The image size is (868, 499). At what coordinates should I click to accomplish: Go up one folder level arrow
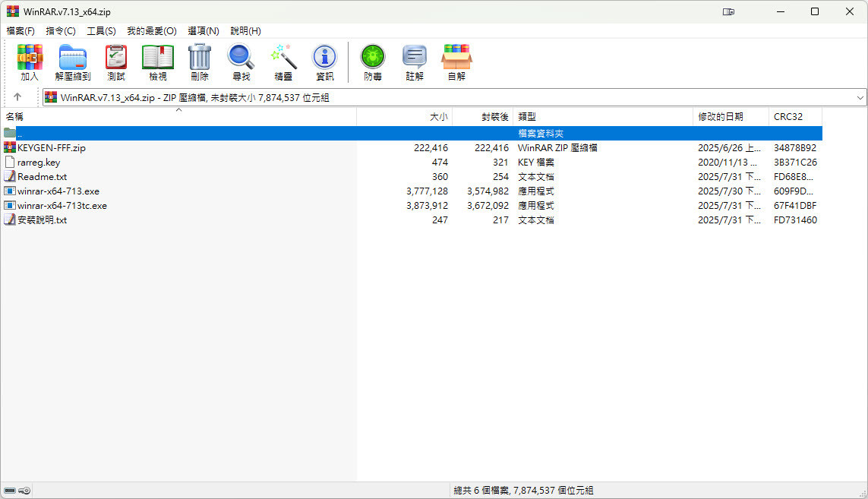pos(17,97)
